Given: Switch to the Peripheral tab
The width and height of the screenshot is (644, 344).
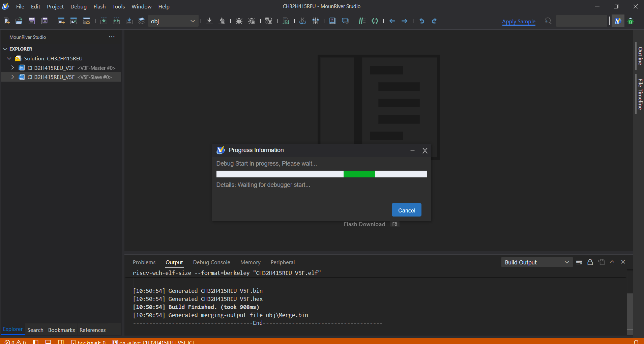Looking at the screenshot, I should [x=283, y=262].
